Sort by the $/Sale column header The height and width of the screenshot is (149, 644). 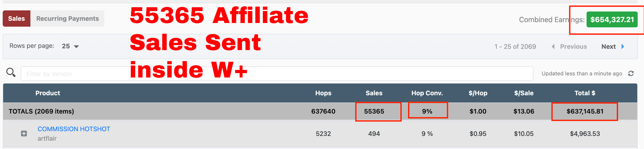point(524,93)
